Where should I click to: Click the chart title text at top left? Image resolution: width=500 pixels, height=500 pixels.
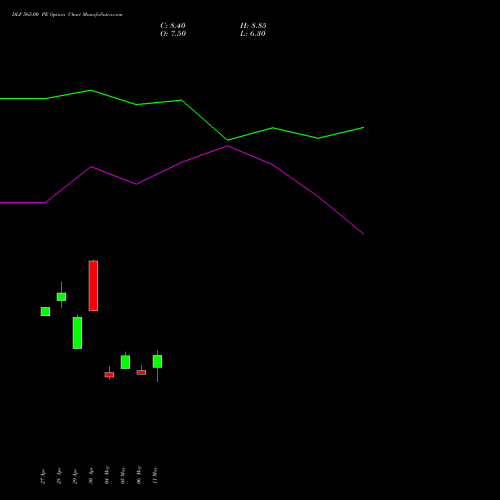(67, 15)
